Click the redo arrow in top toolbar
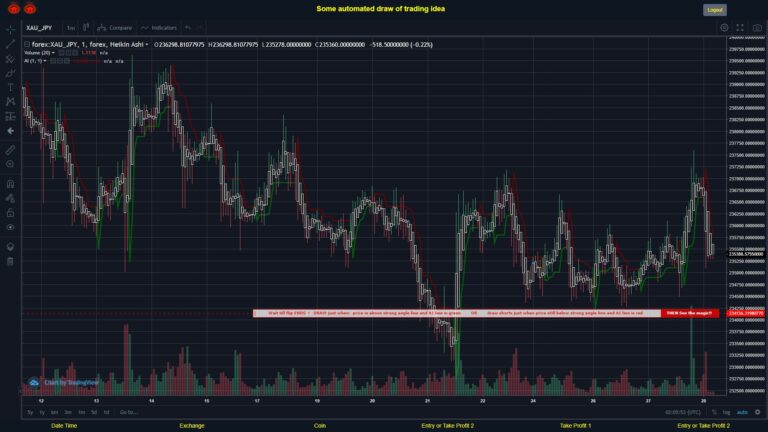The width and height of the screenshot is (768, 432). [200, 28]
